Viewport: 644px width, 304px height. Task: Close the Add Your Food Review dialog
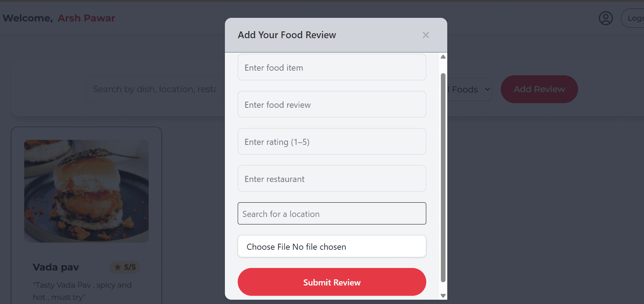tap(426, 35)
